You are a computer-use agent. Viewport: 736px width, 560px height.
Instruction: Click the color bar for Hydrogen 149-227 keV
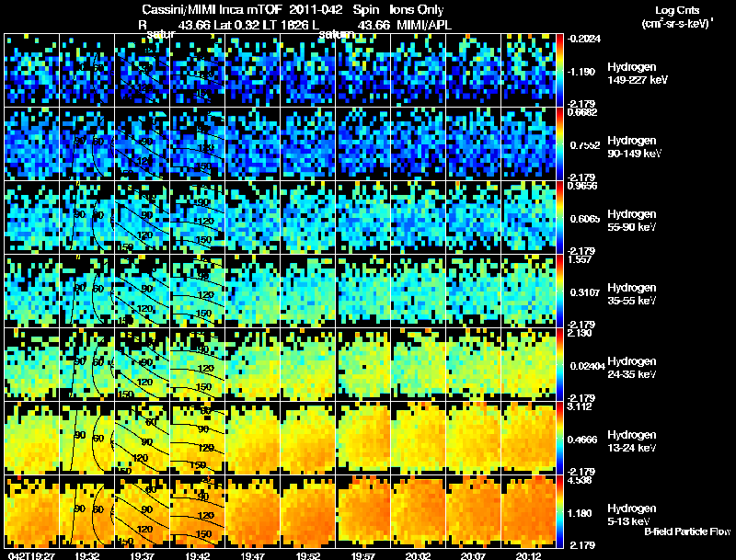[559, 71]
